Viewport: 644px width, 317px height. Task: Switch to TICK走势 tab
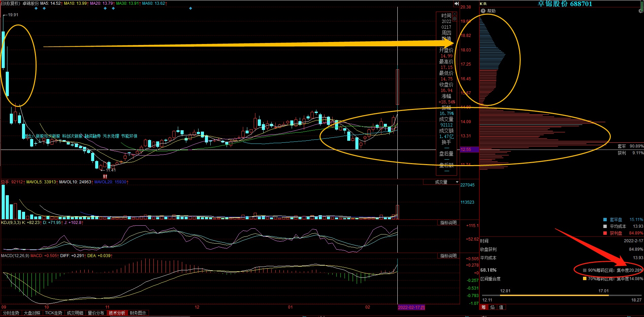[x=54, y=313]
